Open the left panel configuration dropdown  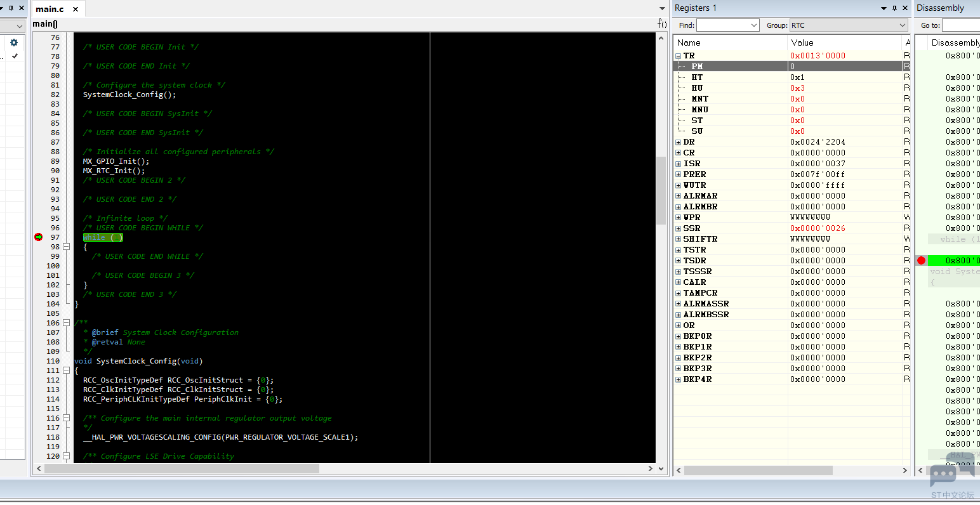20,26
